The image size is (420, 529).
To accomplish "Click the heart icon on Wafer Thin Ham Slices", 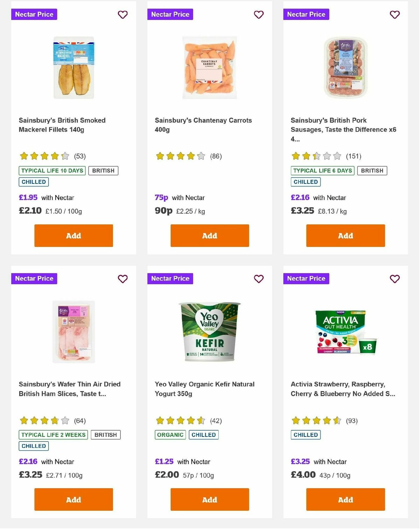I will click(123, 279).
